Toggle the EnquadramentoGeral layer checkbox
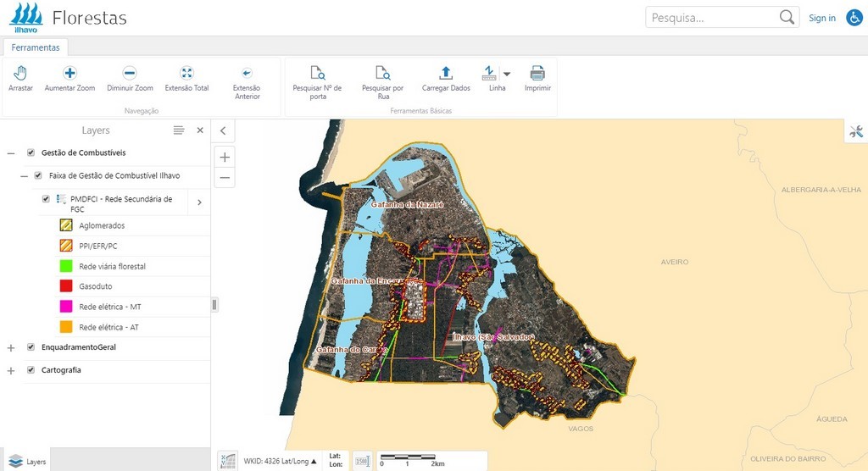The height and width of the screenshot is (471, 868). tap(31, 347)
